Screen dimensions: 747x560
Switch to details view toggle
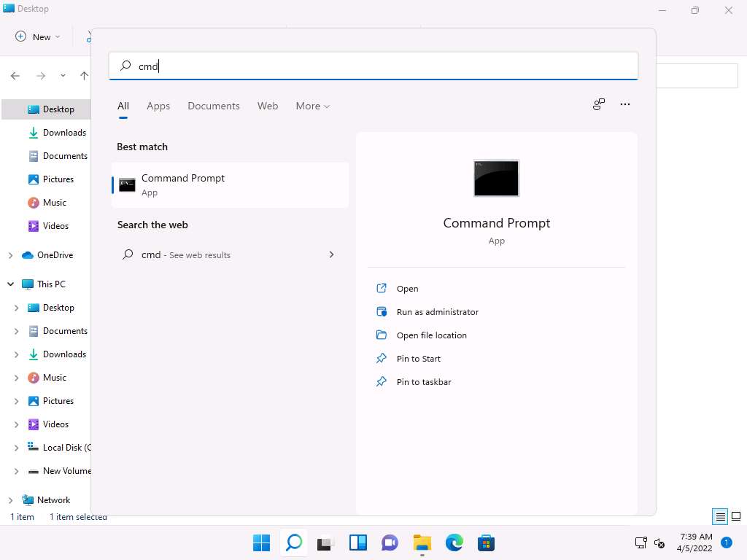pyautogui.click(x=720, y=516)
